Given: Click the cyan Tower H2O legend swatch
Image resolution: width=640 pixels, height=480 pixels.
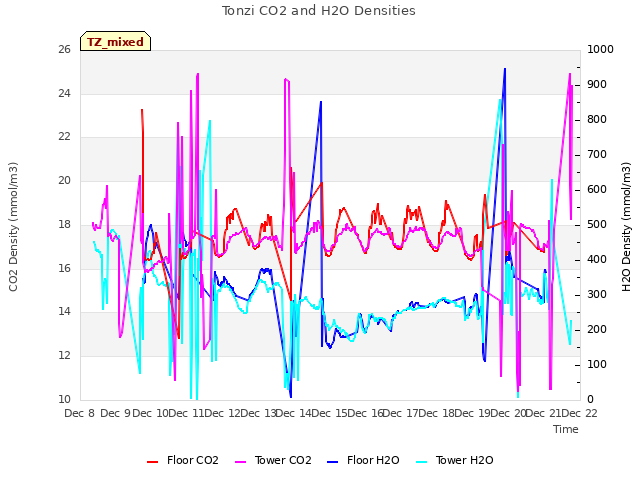Looking at the screenshot, I should pos(422,462).
